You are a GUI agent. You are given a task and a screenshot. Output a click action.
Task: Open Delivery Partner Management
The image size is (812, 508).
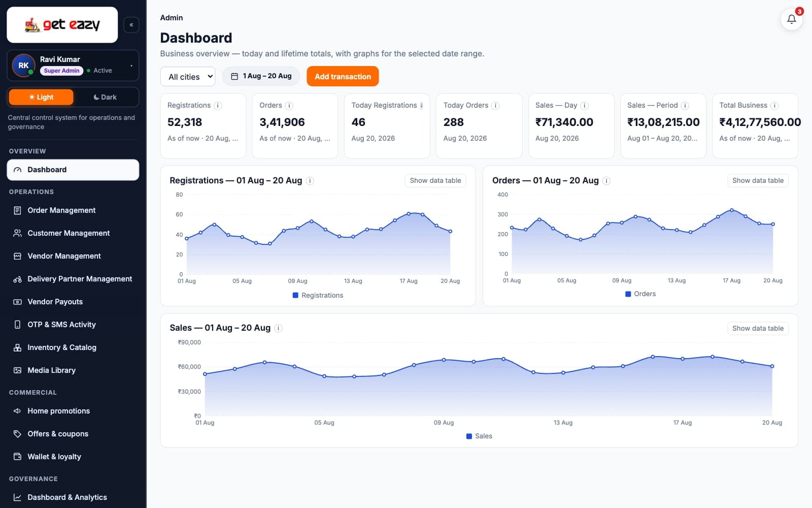coord(73,279)
